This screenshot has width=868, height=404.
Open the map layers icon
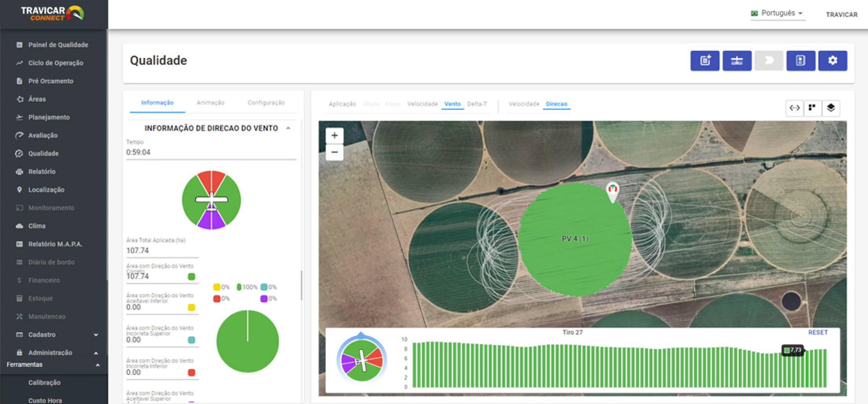click(831, 108)
